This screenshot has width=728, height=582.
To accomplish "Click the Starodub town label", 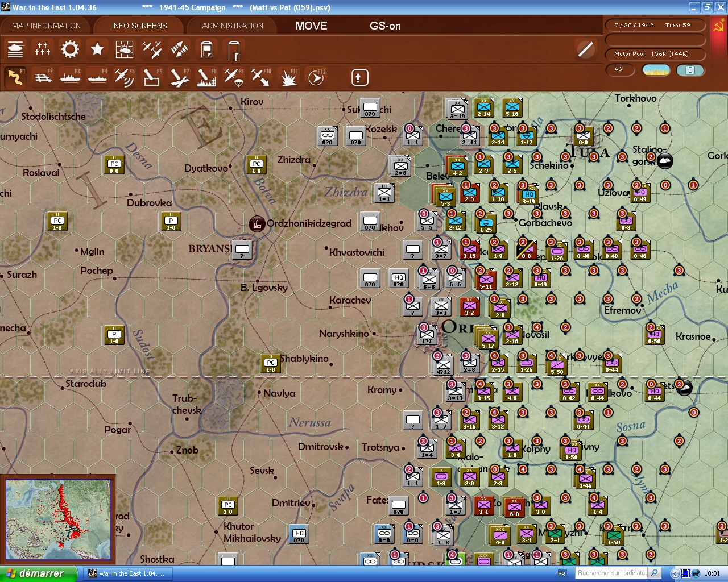I will (86, 384).
